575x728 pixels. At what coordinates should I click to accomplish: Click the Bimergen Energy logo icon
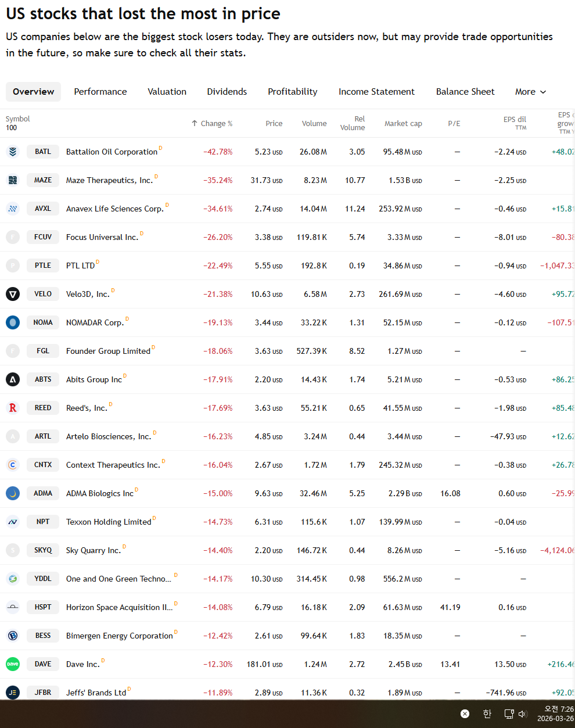click(x=13, y=636)
